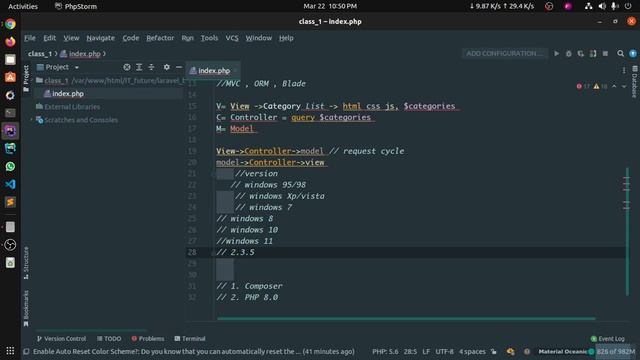Open Terminal tool window
This screenshot has height=360, width=640.
pos(190,339)
